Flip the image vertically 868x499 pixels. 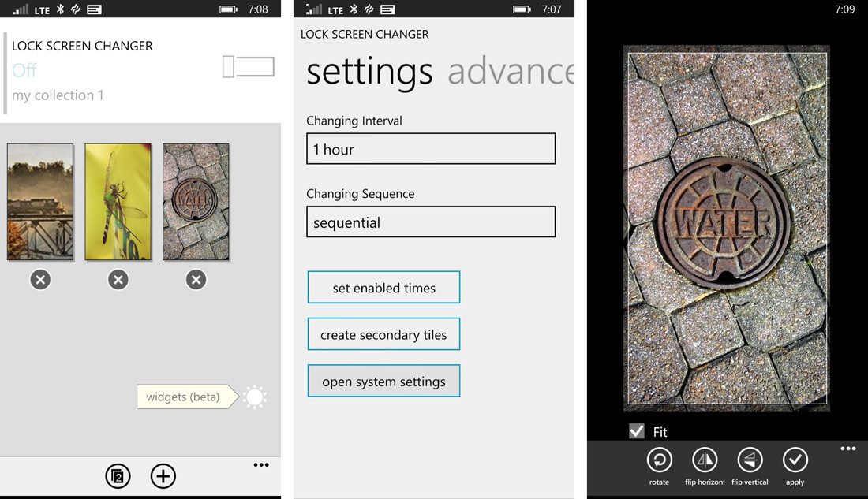750,460
